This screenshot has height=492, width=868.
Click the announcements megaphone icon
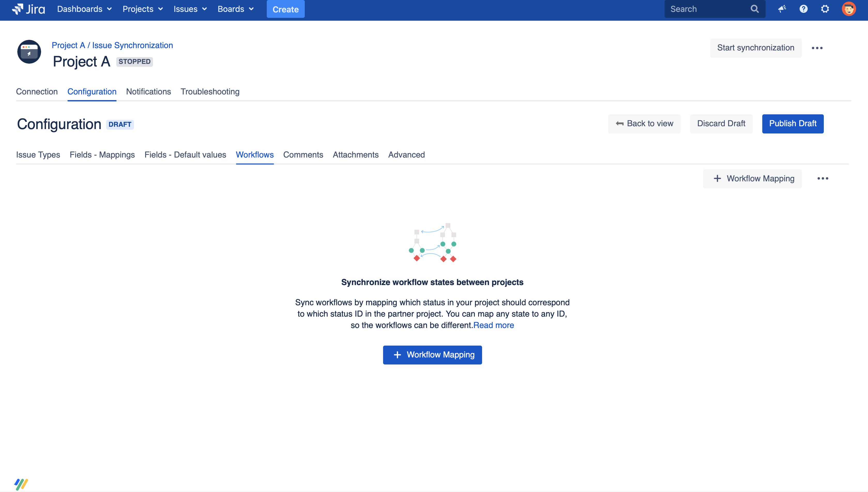(x=782, y=9)
